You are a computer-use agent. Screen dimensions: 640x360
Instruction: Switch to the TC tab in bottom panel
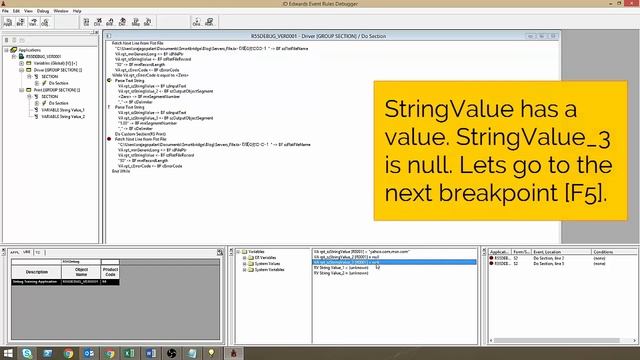click(x=38, y=252)
